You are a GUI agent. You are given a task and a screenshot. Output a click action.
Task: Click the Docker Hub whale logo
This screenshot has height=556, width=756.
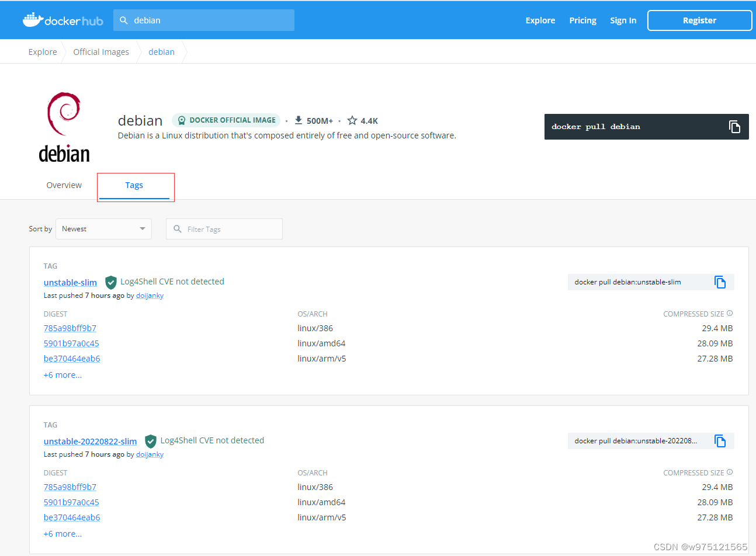point(33,19)
